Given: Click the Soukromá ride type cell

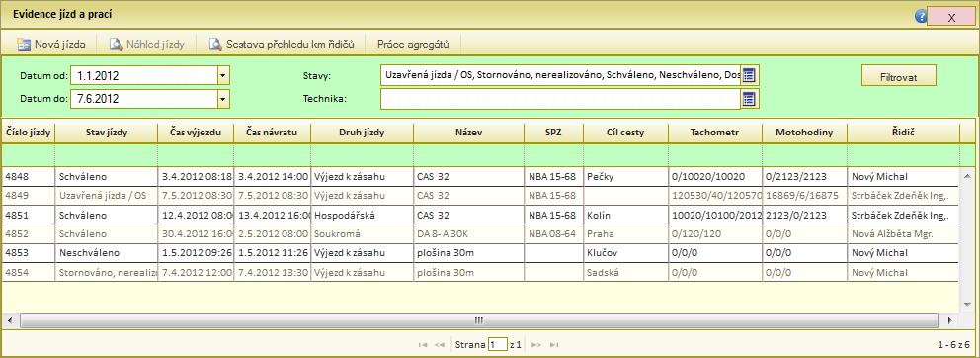Looking at the screenshot, I should (x=362, y=233).
